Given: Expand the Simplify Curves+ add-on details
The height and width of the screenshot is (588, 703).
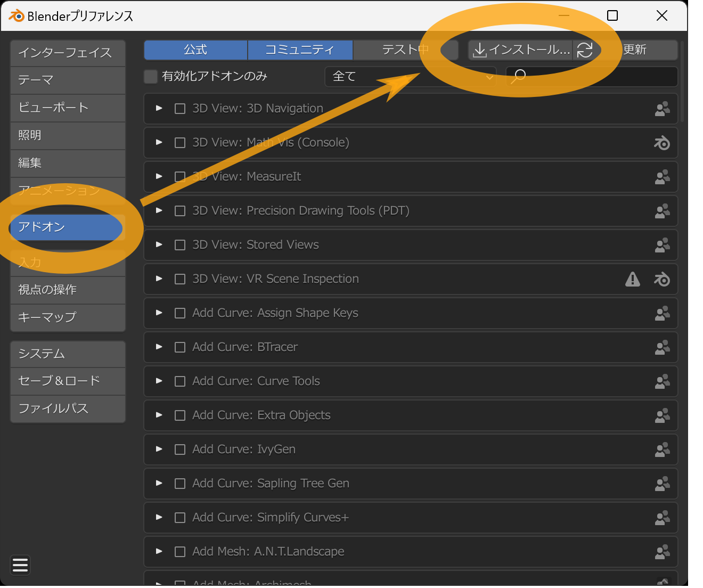Looking at the screenshot, I should coord(159,517).
